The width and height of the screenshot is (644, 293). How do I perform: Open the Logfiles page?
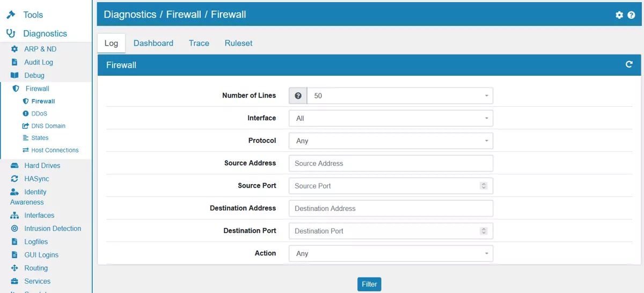point(36,242)
